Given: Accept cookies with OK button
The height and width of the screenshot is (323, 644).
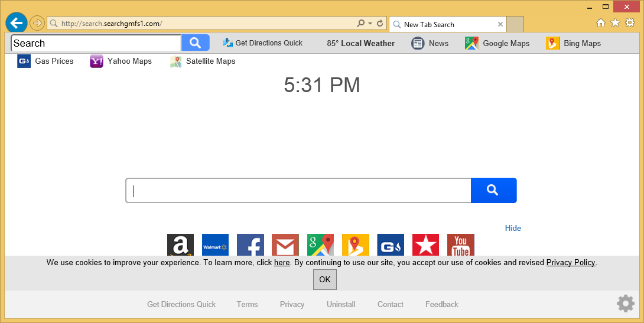Looking at the screenshot, I should pyautogui.click(x=325, y=279).
